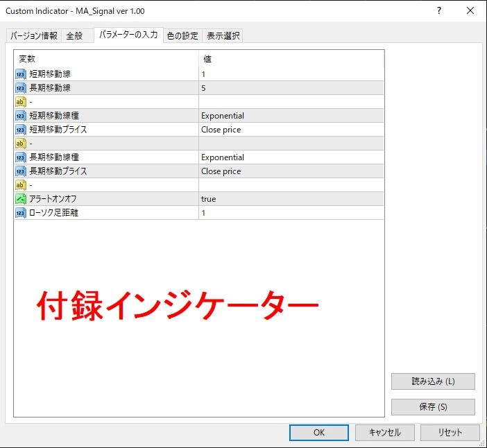Viewport: 487px width, 448px height.
Task: Open the 短期移動プライス Close price dropdown
Action: (x=290, y=130)
